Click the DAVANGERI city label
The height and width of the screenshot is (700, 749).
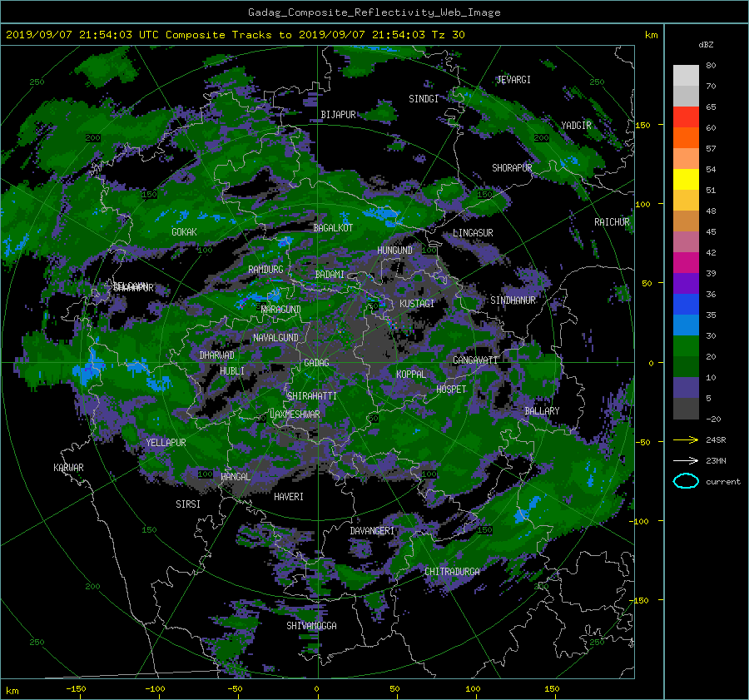click(372, 531)
